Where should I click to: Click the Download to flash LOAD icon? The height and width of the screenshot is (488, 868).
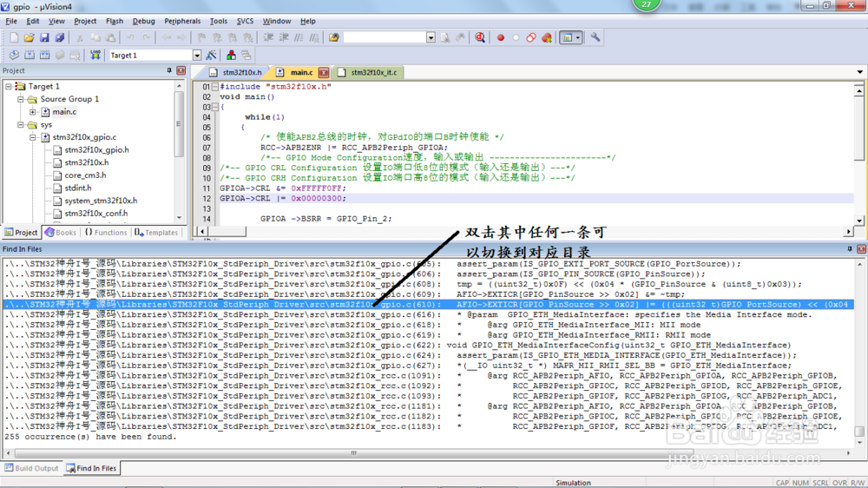95,56
